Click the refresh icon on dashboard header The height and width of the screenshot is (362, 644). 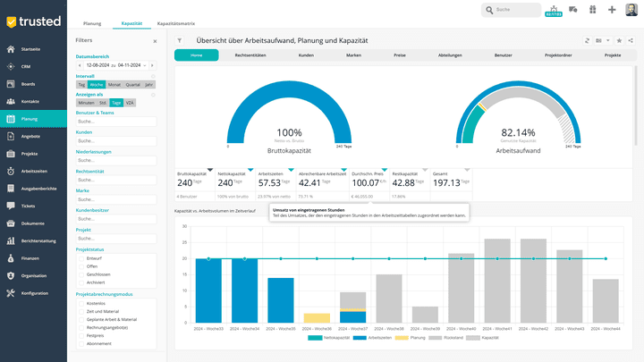588,40
